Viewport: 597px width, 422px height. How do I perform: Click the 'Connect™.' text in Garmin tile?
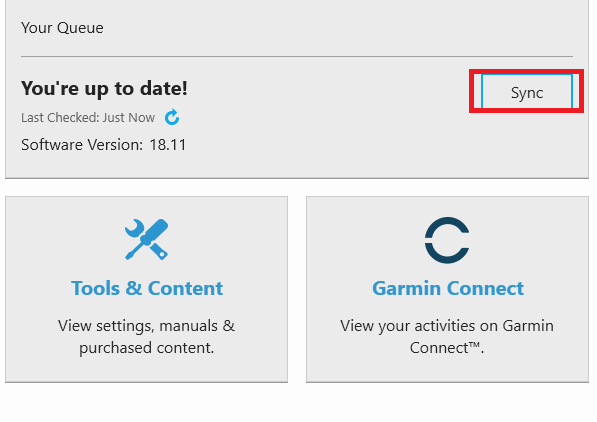(447, 348)
